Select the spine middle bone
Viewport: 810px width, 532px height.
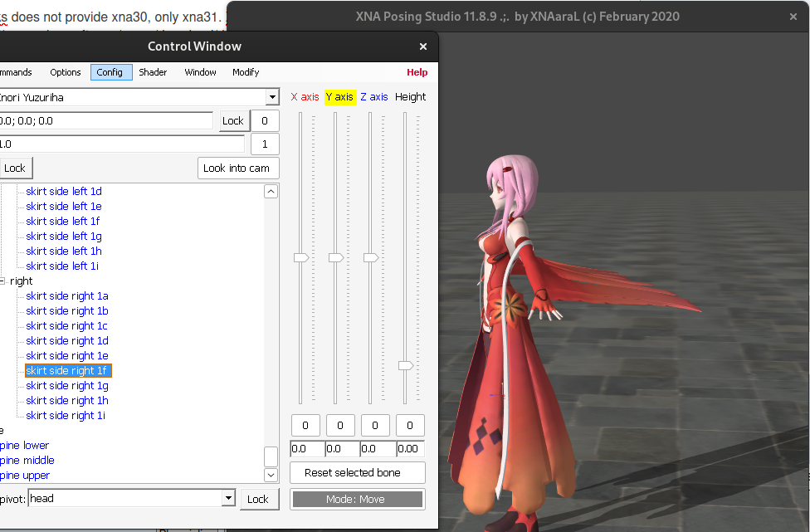[27, 460]
